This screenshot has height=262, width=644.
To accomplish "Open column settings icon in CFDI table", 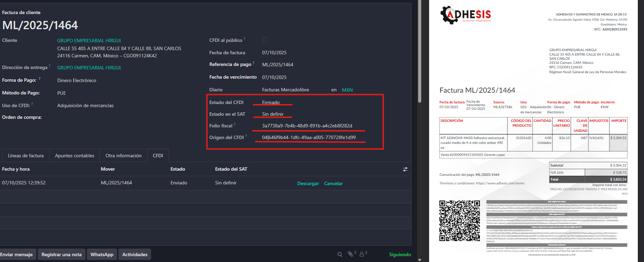I will [405, 169].
